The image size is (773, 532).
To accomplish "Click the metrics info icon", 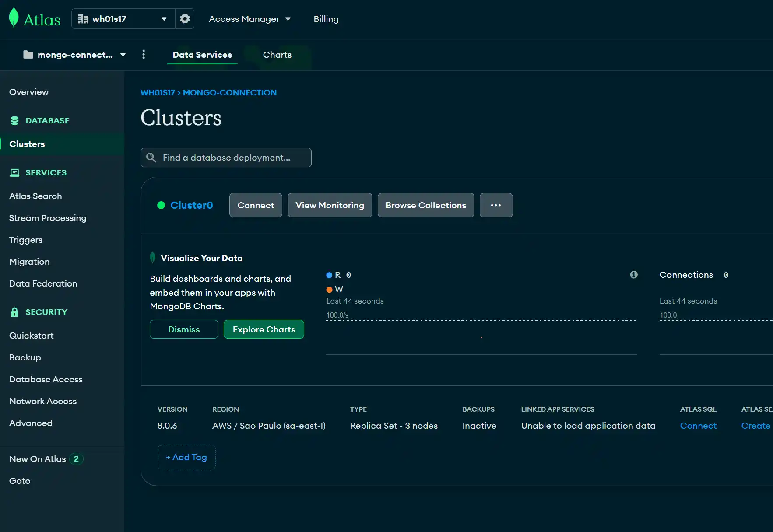I will point(633,275).
